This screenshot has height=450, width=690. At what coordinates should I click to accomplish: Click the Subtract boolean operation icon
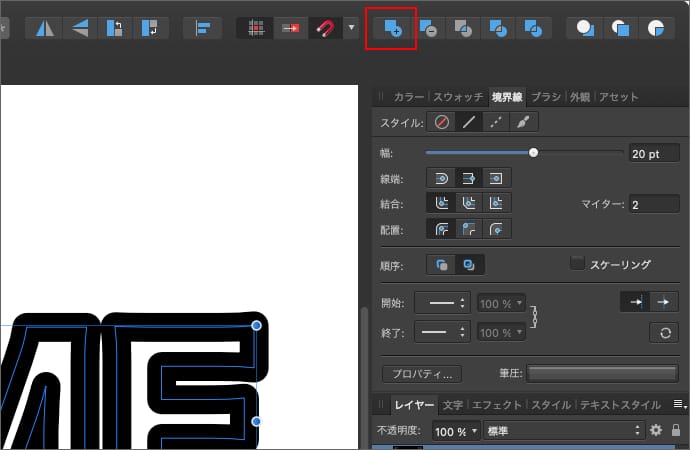[427, 28]
